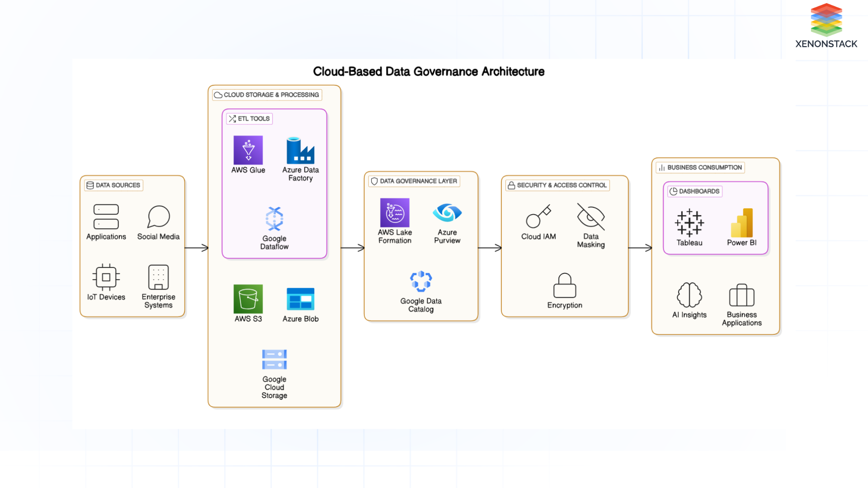Select the CLOUD STORAGE & PROCESSING header text
Viewport: 868px width, 488px height.
tap(271, 95)
